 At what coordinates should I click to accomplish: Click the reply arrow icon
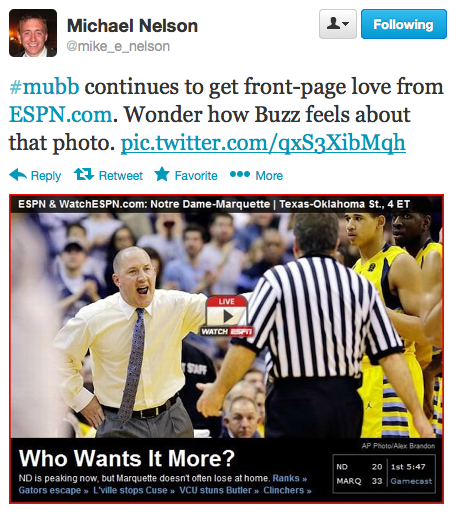[x=18, y=174]
